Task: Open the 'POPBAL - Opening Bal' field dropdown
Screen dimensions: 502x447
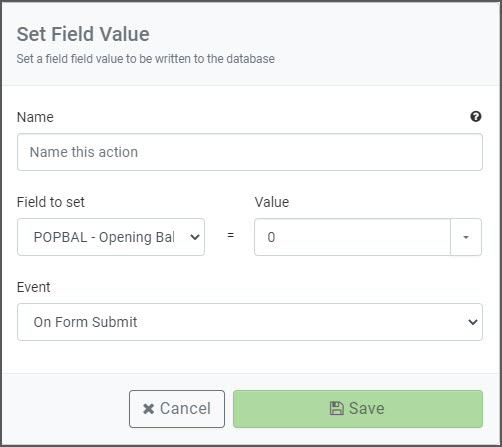Action: coord(111,237)
